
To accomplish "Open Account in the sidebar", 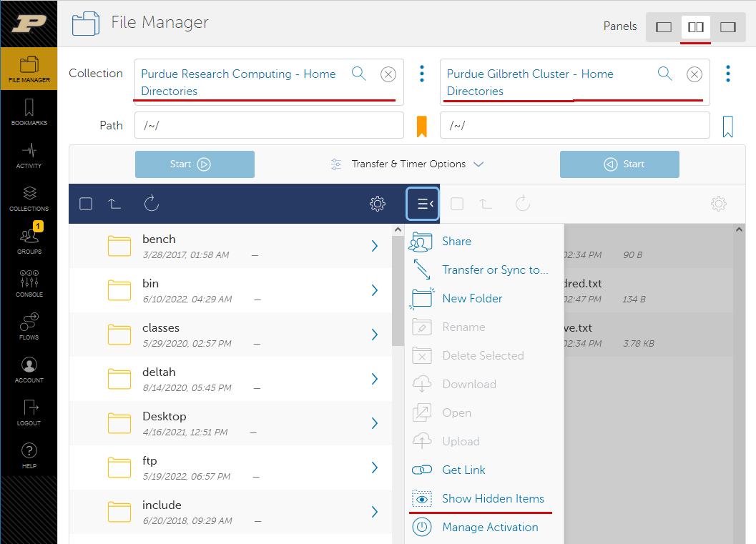I will click(x=29, y=369).
